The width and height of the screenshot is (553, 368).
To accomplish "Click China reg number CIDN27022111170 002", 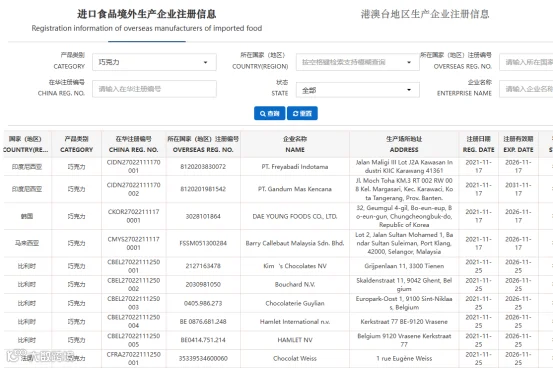I will coord(134,189).
